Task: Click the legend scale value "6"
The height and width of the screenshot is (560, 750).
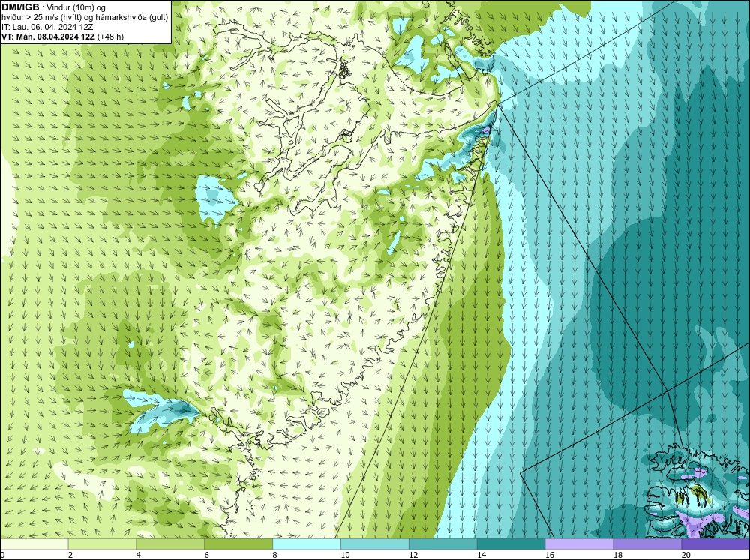Action: coord(207,555)
